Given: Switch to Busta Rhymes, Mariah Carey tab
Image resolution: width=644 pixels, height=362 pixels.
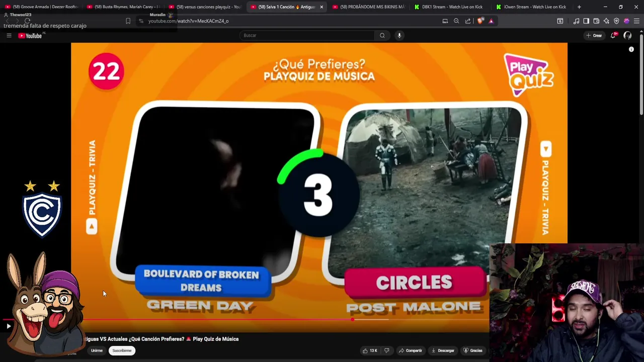Looking at the screenshot, I should tap(123, 7).
